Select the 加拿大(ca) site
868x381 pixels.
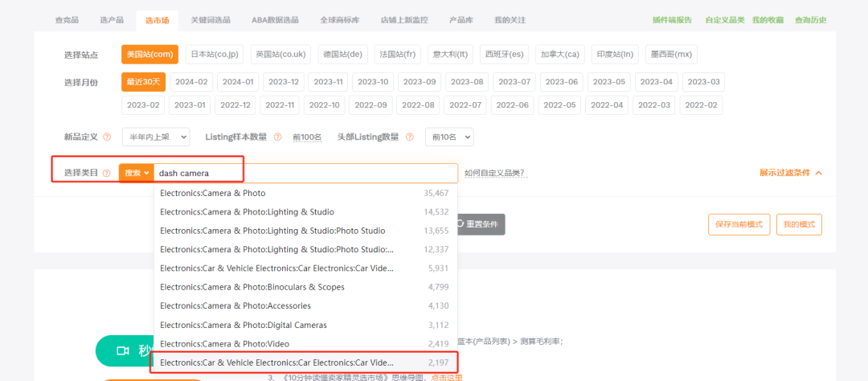559,55
